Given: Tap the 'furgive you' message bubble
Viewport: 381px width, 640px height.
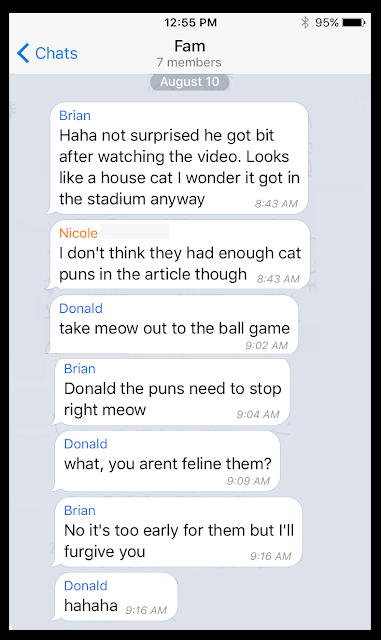Looking at the screenshot, I should (x=178, y=532).
